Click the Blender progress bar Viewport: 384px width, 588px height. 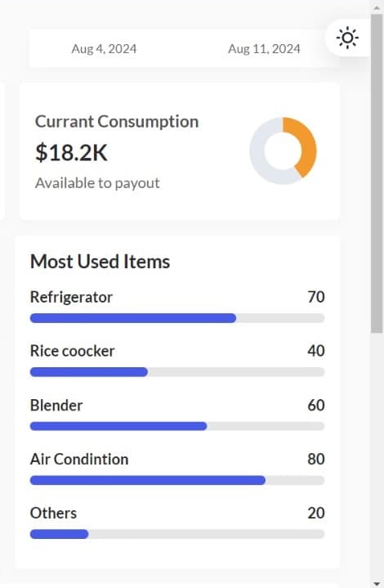tap(177, 426)
